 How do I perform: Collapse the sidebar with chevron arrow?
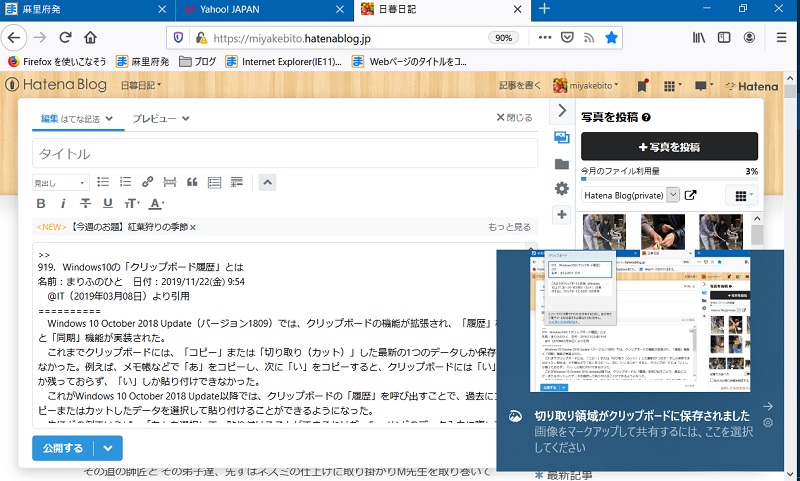(562, 110)
